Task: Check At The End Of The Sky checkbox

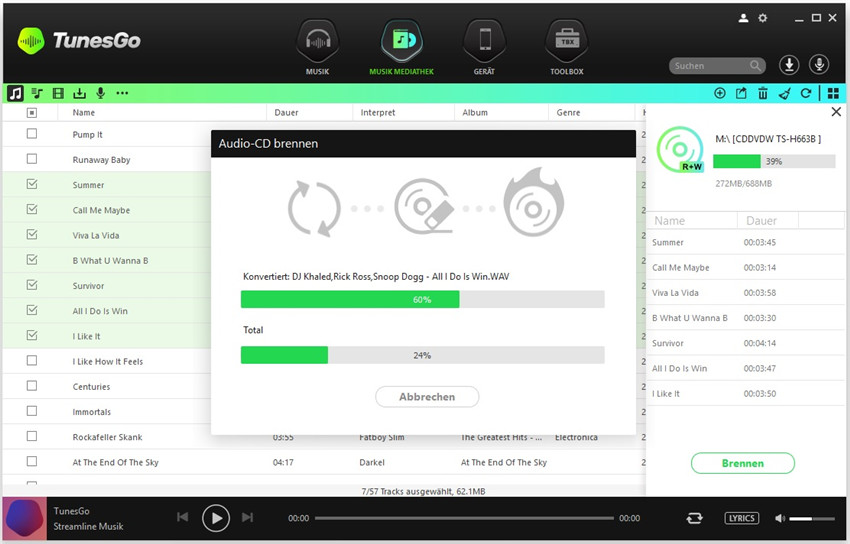Action: [x=32, y=461]
